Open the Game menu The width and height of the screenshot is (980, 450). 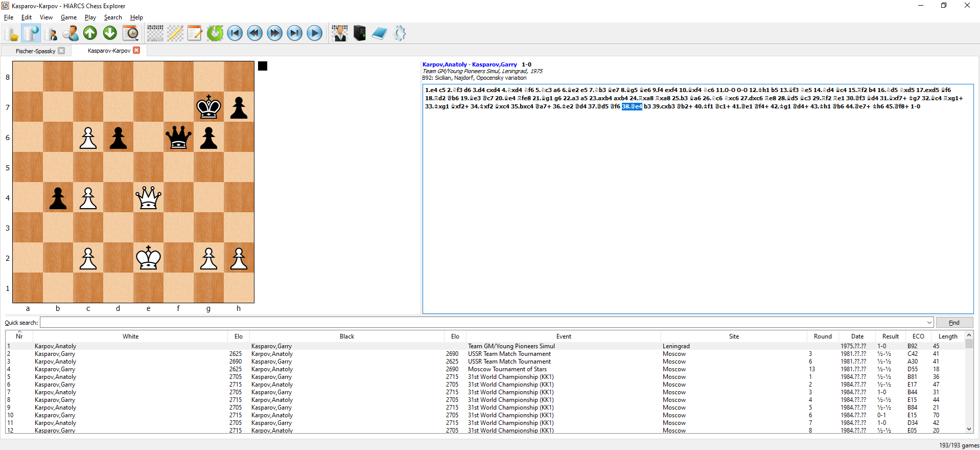[68, 17]
